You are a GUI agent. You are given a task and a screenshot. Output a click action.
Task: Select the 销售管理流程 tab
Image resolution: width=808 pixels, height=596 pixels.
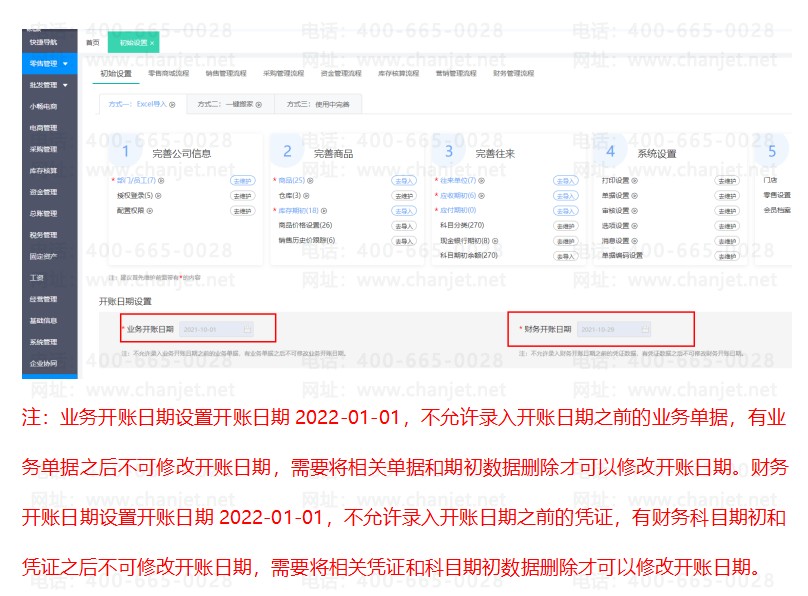226,74
